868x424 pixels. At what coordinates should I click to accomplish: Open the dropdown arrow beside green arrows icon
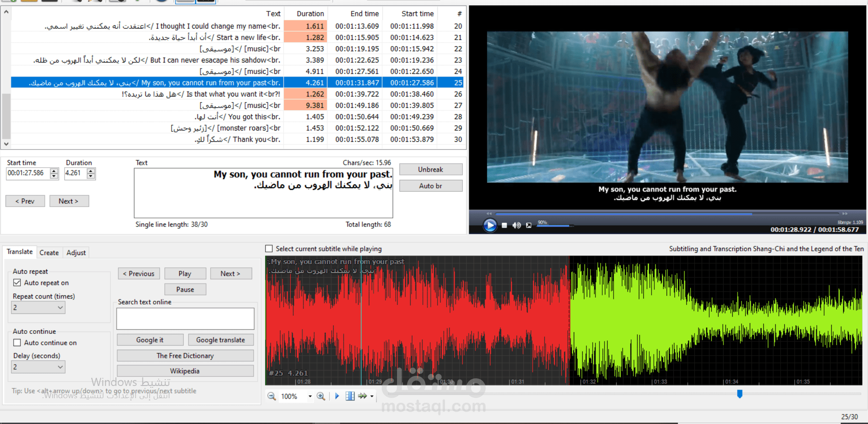(372, 396)
